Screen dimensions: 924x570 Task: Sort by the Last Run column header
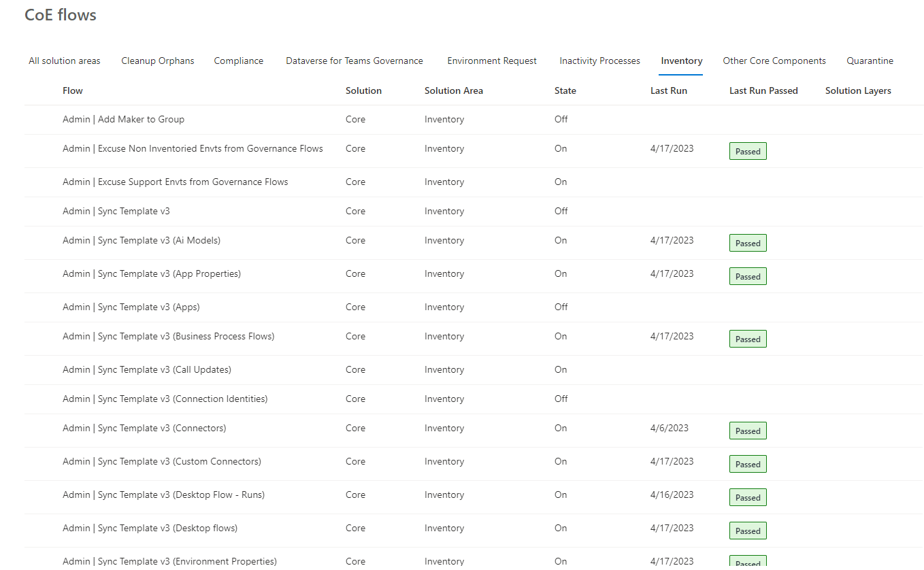coord(668,90)
